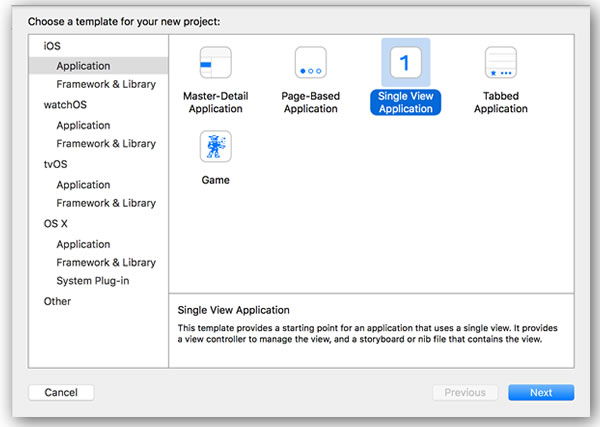600x427 pixels.
Task: Select the Other category in sidebar
Action: click(57, 302)
